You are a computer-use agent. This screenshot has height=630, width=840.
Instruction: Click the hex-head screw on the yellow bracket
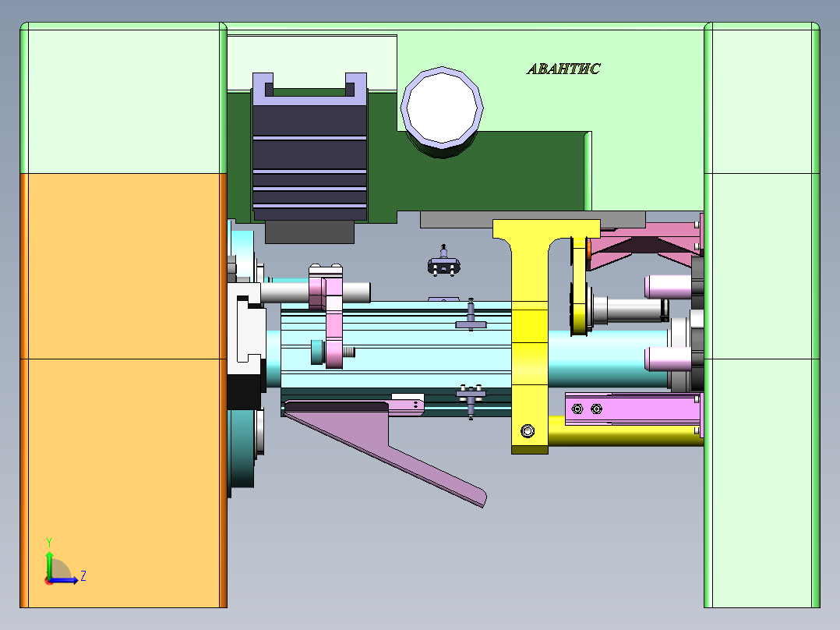point(528,429)
